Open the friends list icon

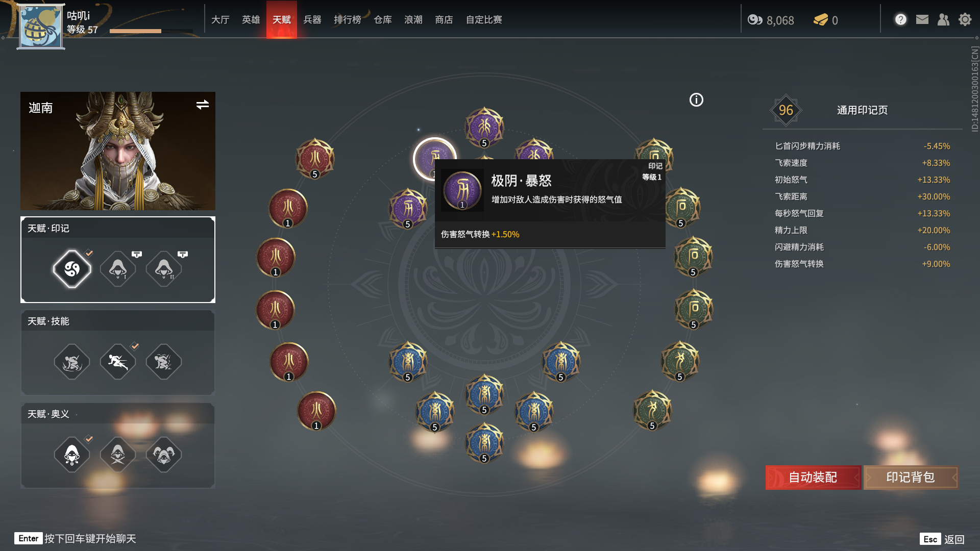tap(943, 19)
